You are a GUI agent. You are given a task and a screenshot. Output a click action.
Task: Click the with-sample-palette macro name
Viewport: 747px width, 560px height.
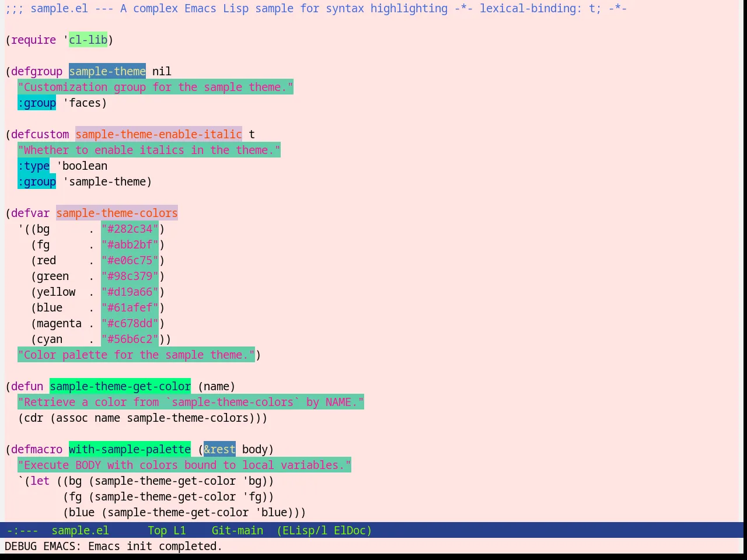pyautogui.click(x=130, y=449)
